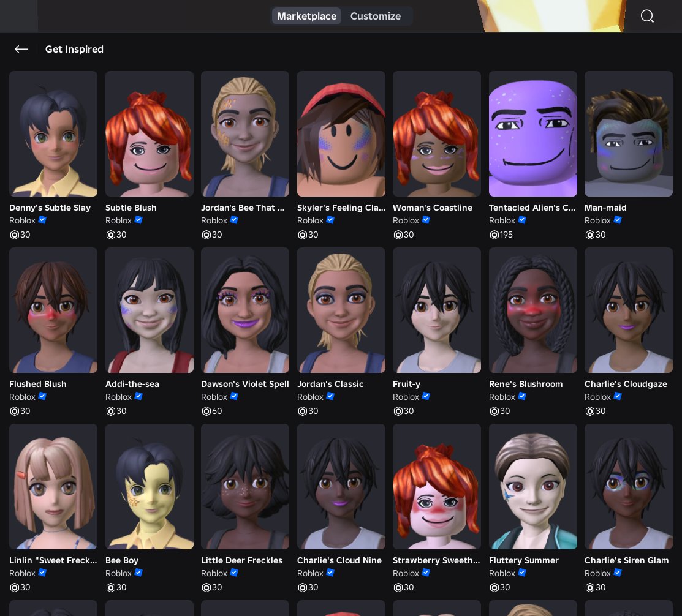Image resolution: width=682 pixels, height=616 pixels.
Task: Select Jordan's Bee That thumbnail
Action: pyautogui.click(x=245, y=134)
